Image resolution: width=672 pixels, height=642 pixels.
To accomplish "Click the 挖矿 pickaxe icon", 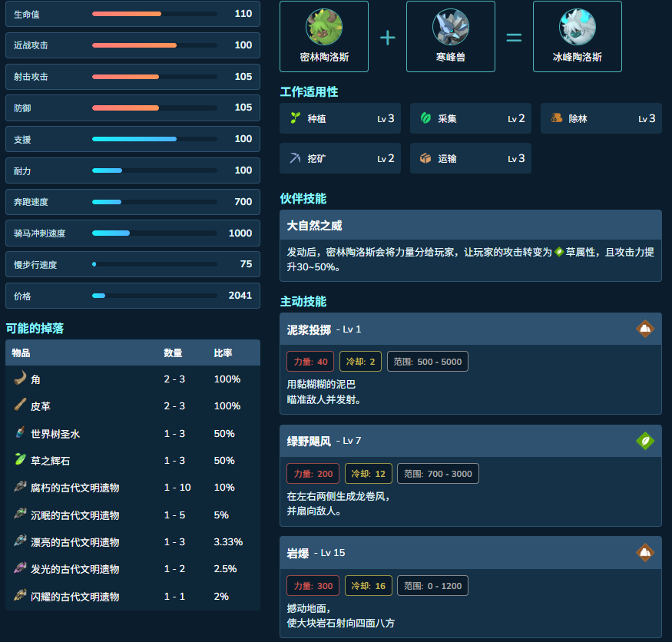I will (295, 158).
